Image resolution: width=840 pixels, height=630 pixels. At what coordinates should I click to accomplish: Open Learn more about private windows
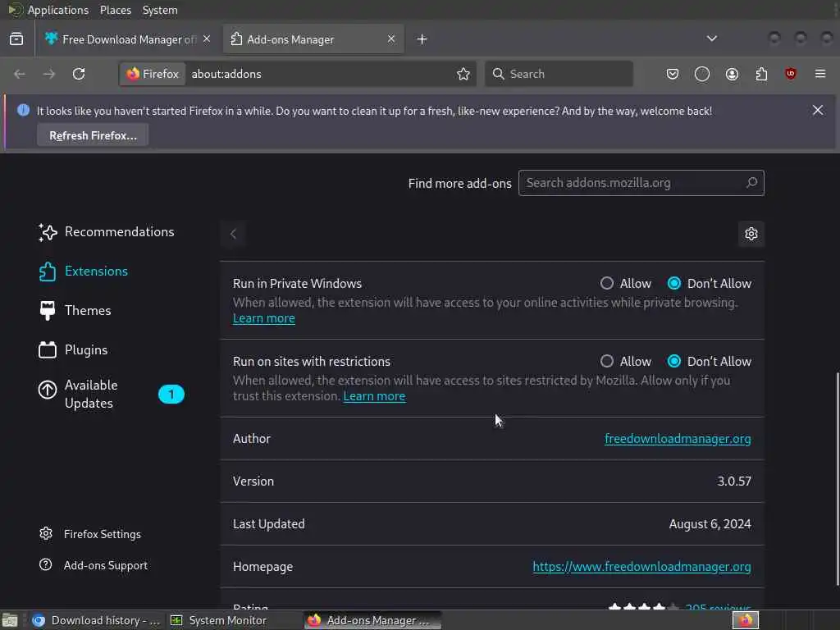(x=263, y=318)
